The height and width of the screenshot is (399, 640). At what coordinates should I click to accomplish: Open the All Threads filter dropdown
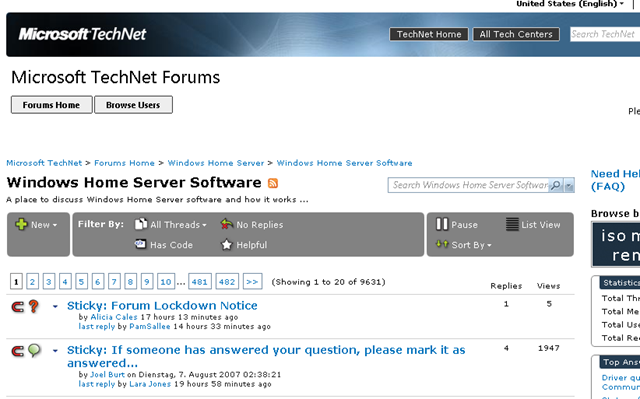(171, 224)
